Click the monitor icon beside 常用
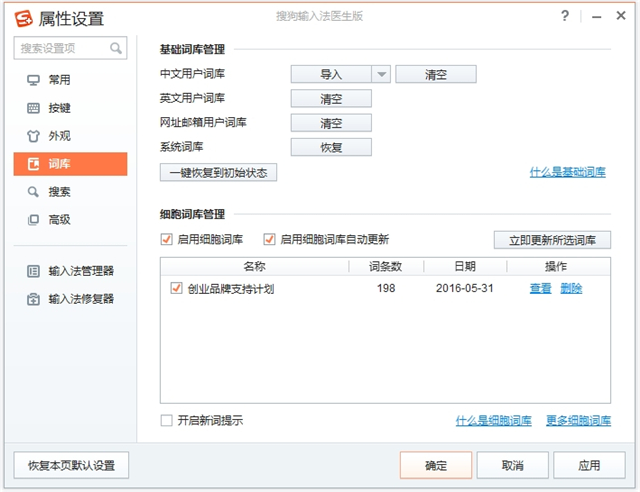640x492 pixels. pyautogui.click(x=33, y=80)
